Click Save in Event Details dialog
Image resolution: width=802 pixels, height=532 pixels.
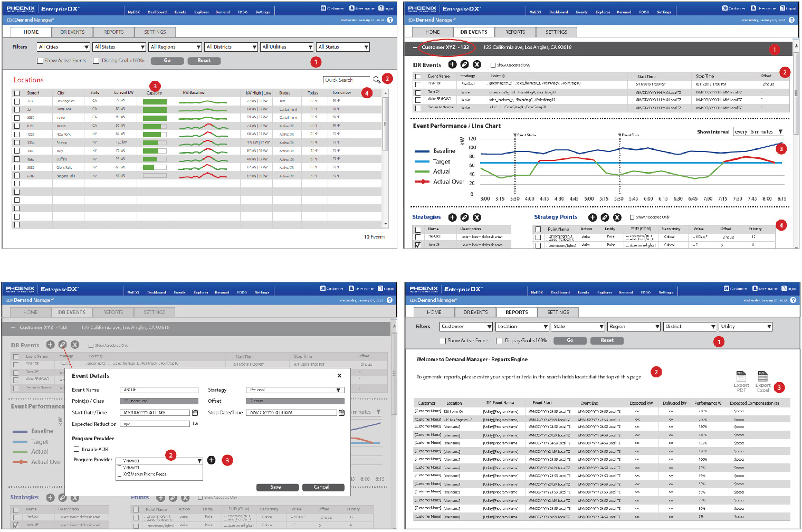pyautogui.click(x=277, y=487)
